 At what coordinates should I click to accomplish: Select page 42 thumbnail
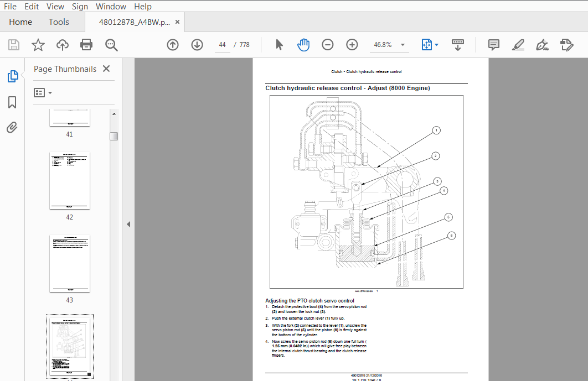(70, 181)
